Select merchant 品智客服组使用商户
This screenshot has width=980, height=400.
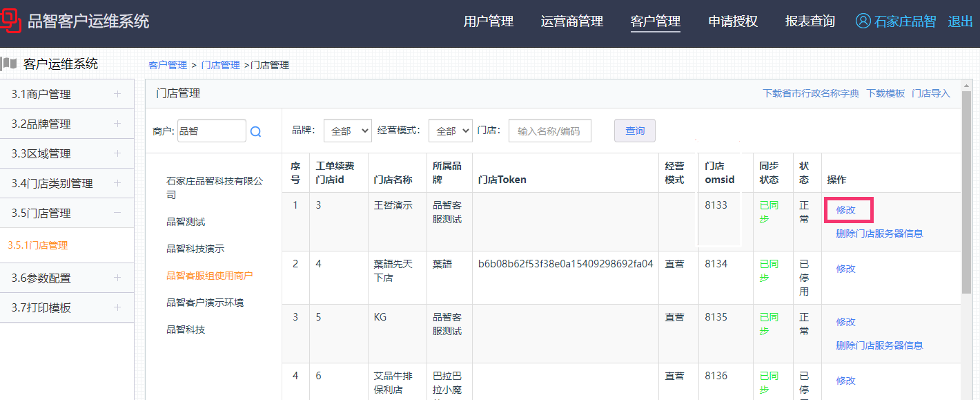(210, 276)
